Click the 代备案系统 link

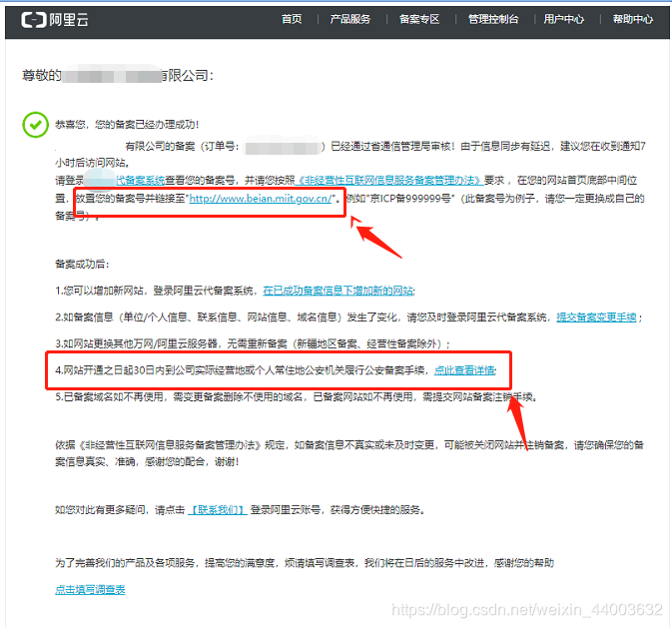click(140, 181)
